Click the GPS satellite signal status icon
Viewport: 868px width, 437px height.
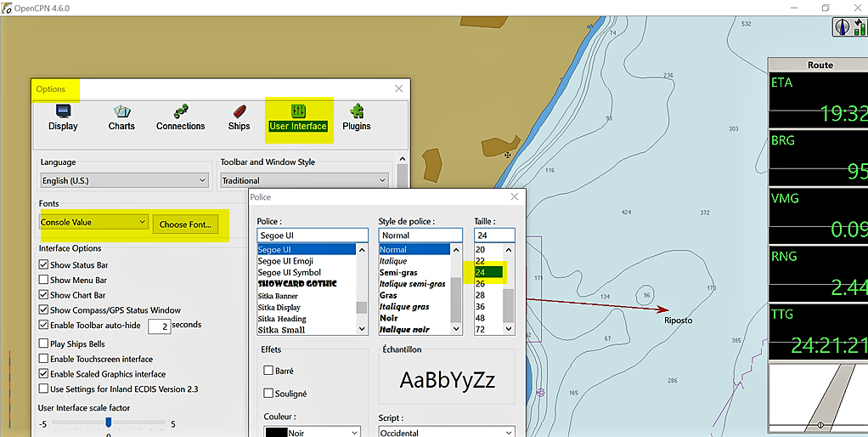point(860,27)
